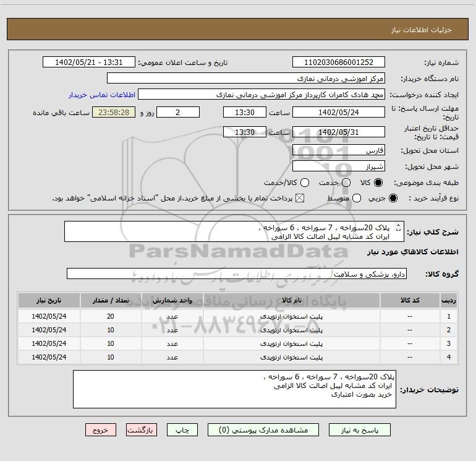The image size is (476, 461).
Task: Click the پاسخ به نیاز button
Action: [x=360, y=430]
